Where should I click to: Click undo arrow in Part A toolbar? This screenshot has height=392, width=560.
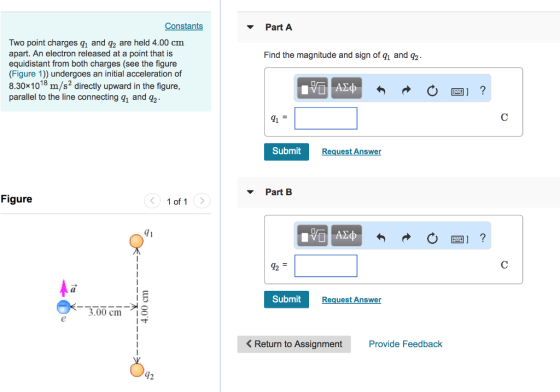(381, 91)
